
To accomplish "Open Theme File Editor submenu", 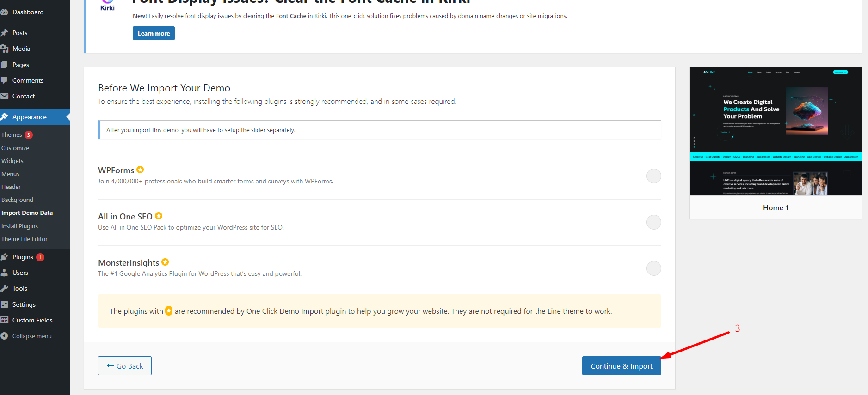I will (x=25, y=239).
